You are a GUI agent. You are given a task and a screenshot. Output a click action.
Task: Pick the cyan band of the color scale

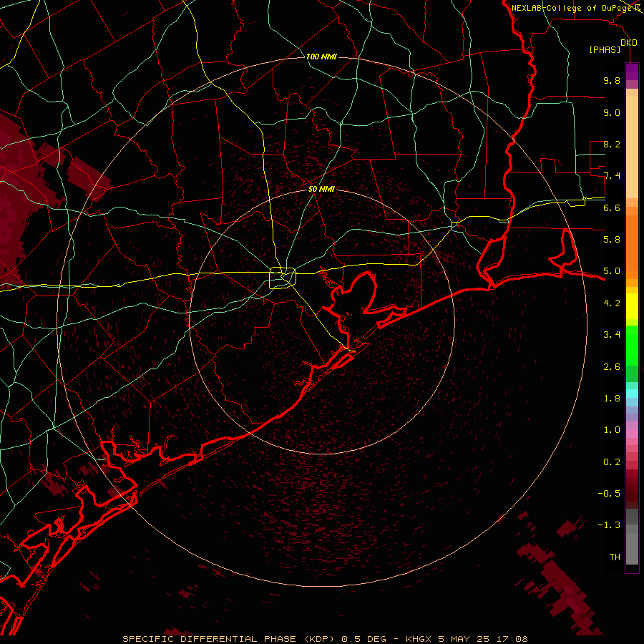[632, 394]
